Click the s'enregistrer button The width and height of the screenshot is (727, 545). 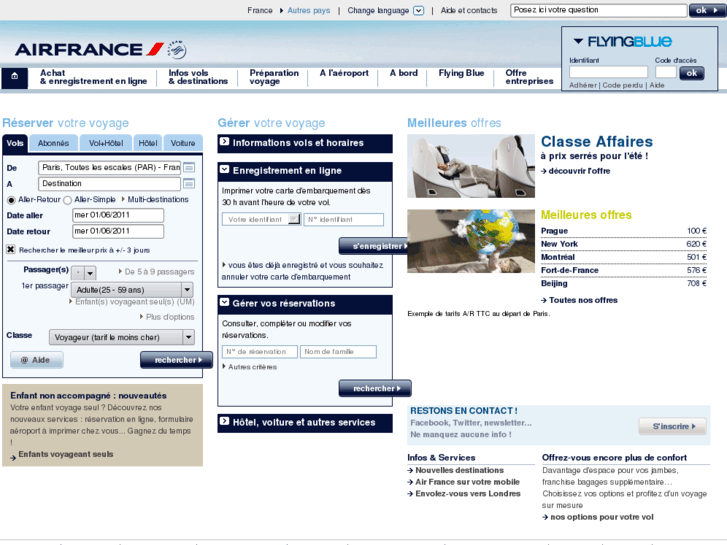pyautogui.click(x=375, y=246)
